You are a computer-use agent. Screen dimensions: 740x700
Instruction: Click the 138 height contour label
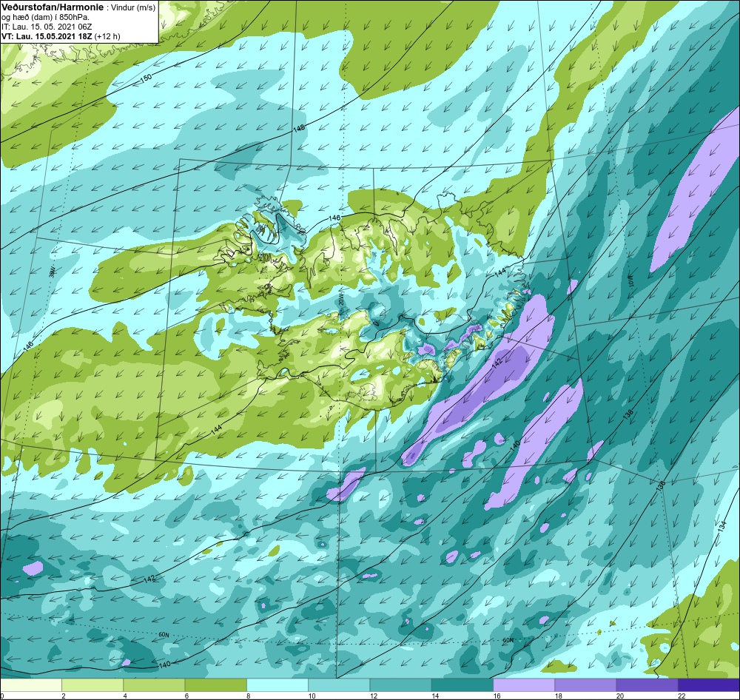click(628, 415)
